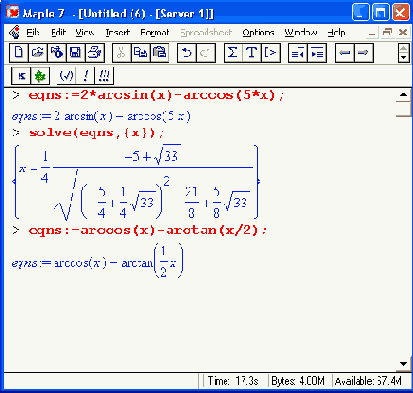
Task: Click the worksheet scrollbar down arrow
Action: tap(403, 364)
